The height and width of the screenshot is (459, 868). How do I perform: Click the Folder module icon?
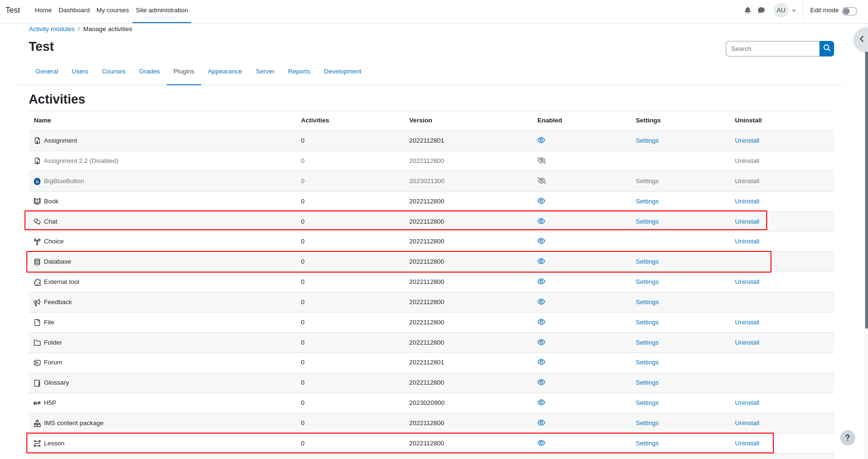pos(37,343)
